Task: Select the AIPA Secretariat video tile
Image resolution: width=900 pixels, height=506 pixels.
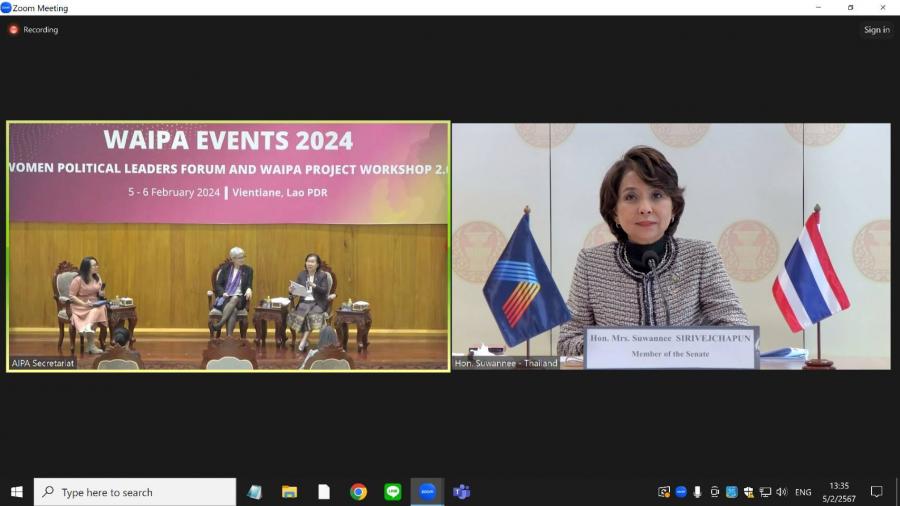Action: click(x=228, y=246)
